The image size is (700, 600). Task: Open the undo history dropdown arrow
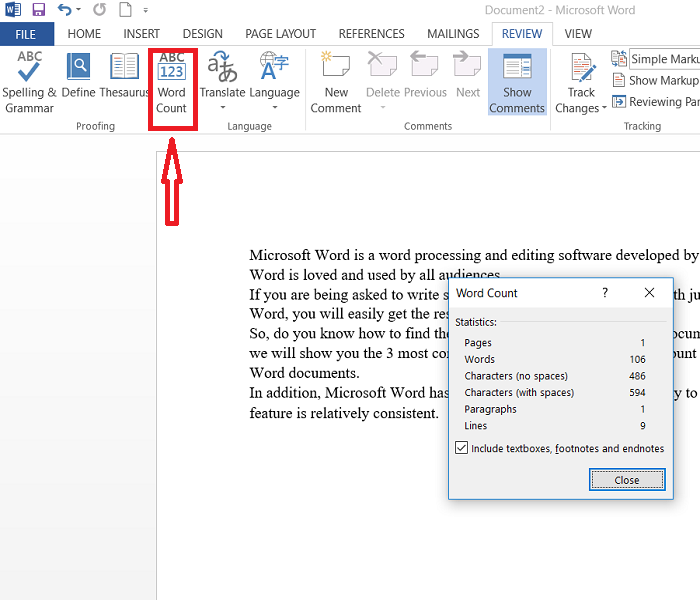[x=79, y=9]
